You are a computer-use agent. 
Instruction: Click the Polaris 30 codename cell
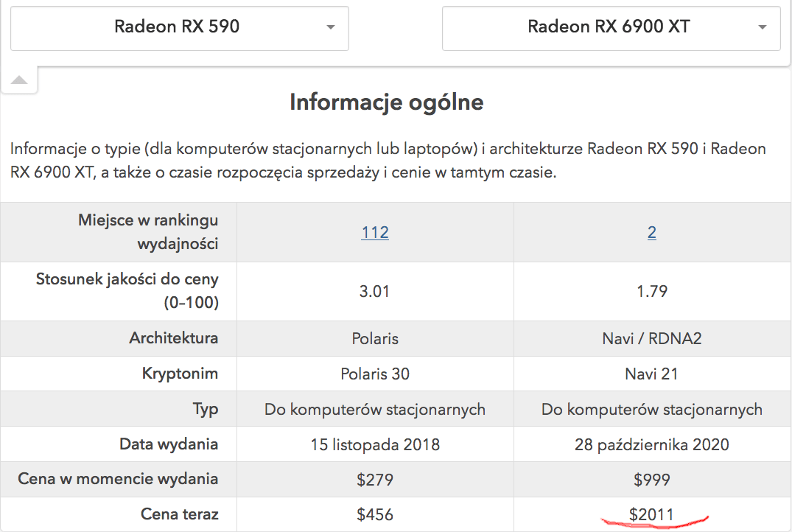tap(375, 374)
